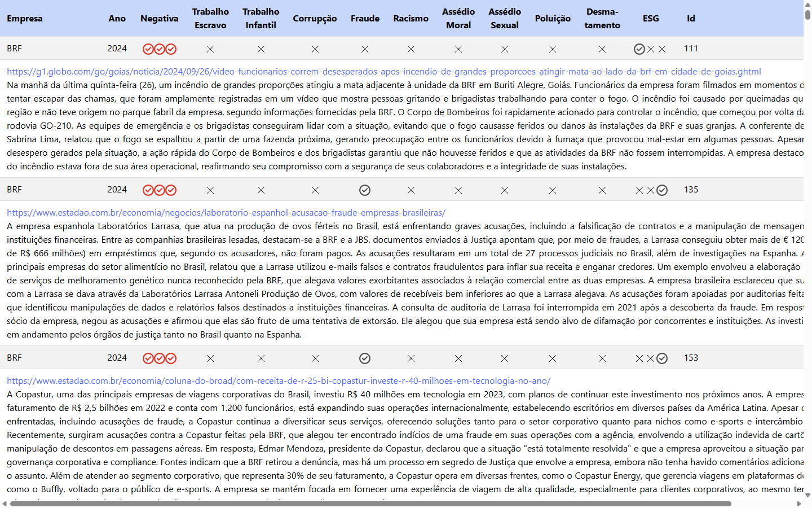The image size is (812, 508).
Task: Click year 2024 in row 153
Action: click(117, 358)
